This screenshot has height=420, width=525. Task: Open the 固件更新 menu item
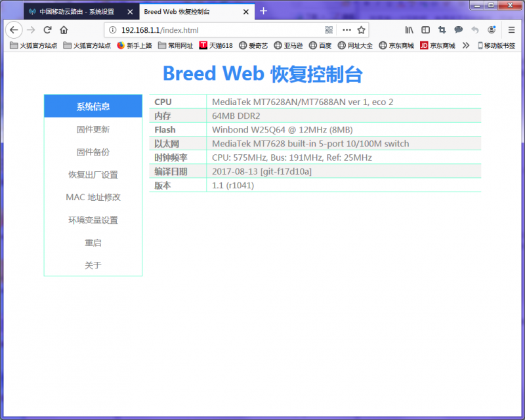[x=93, y=129]
